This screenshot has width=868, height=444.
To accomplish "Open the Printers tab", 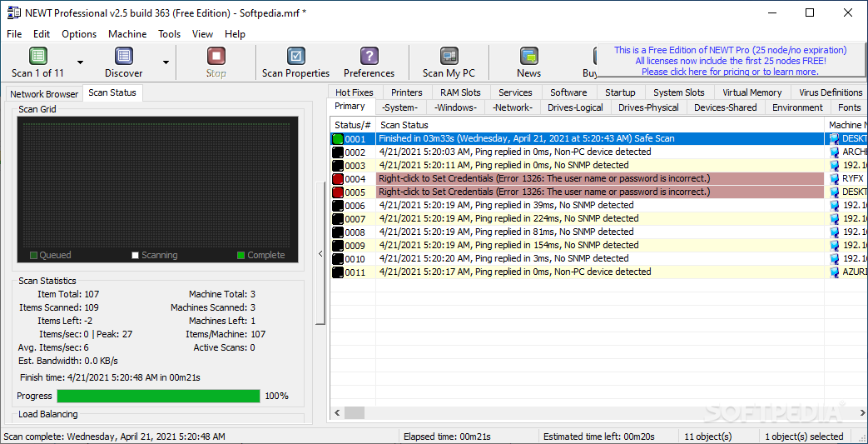I will click(407, 92).
